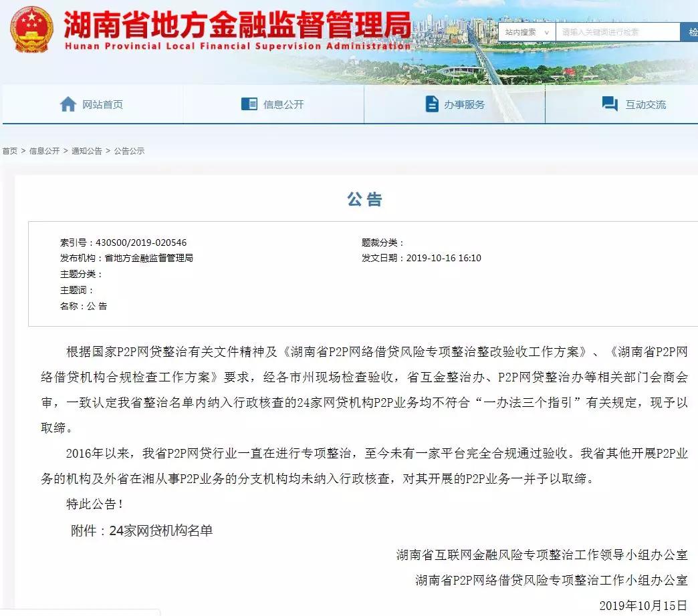
Task: Click the 主题词 label
Action: click(x=77, y=290)
